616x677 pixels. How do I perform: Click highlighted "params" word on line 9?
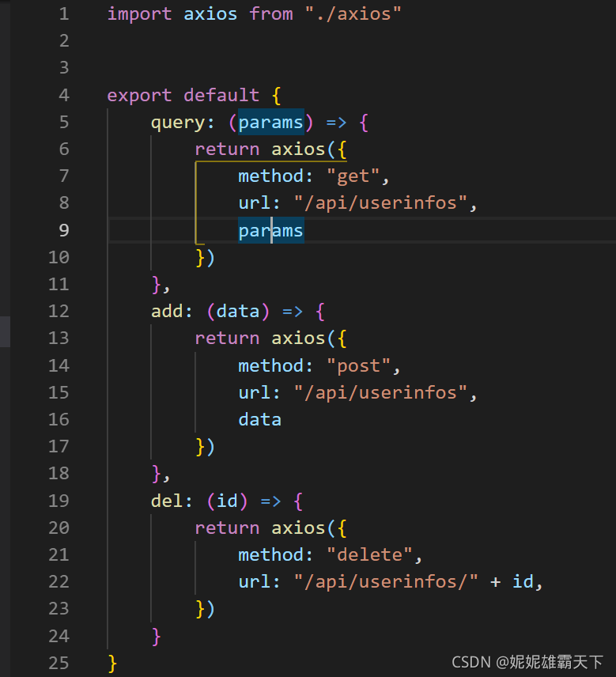(271, 231)
